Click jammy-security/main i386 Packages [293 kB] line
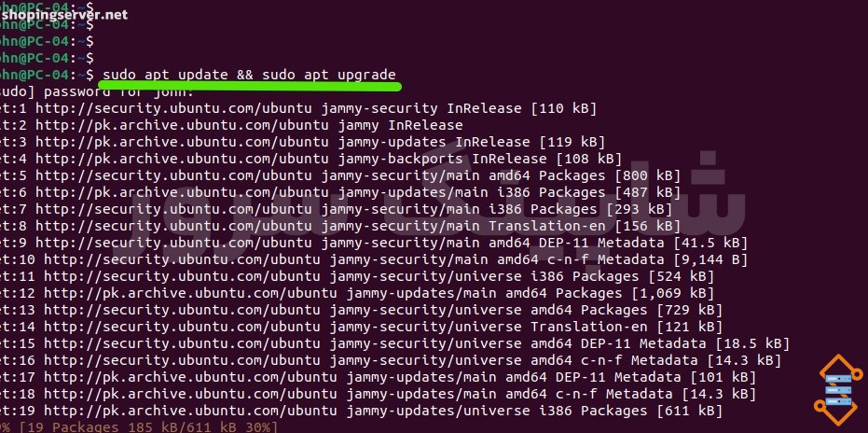This screenshot has height=433, width=868. pyautogui.click(x=336, y=209)
